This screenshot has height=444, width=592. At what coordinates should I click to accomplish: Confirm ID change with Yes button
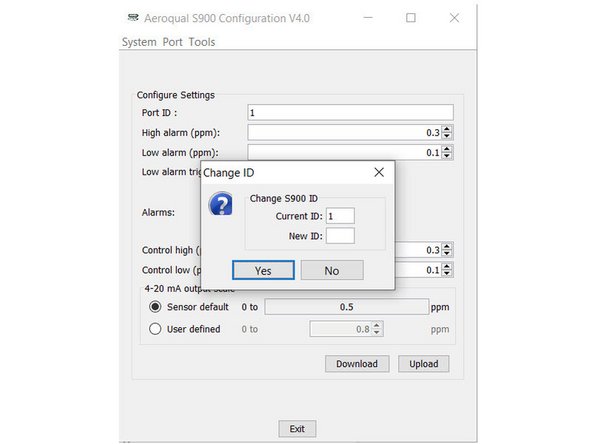click(263, 270)
